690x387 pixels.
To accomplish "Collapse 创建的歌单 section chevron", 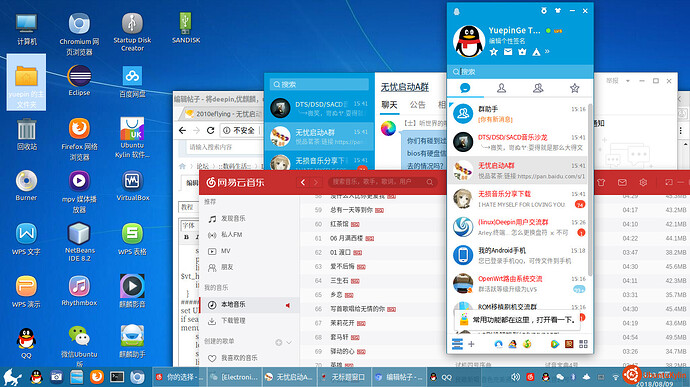I will coord(289,342).
